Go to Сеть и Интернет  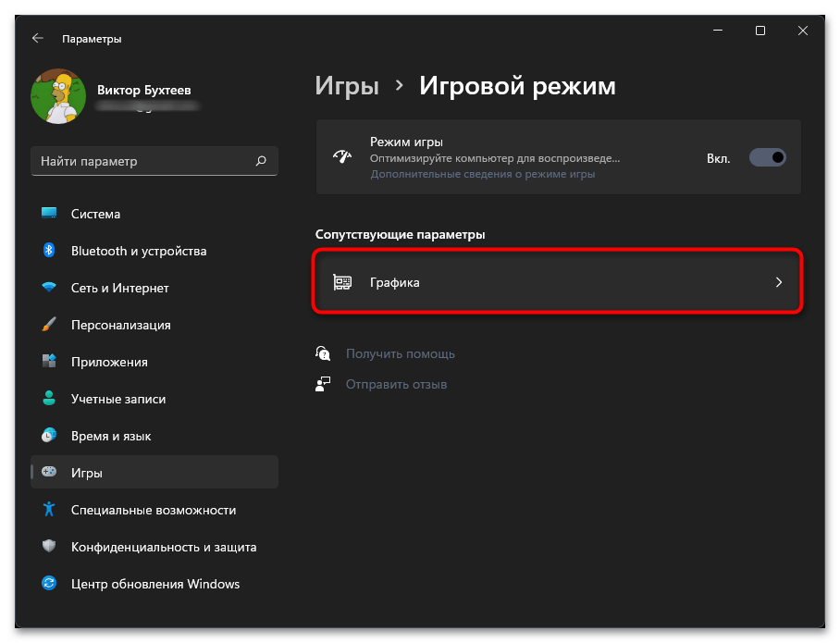154,288
